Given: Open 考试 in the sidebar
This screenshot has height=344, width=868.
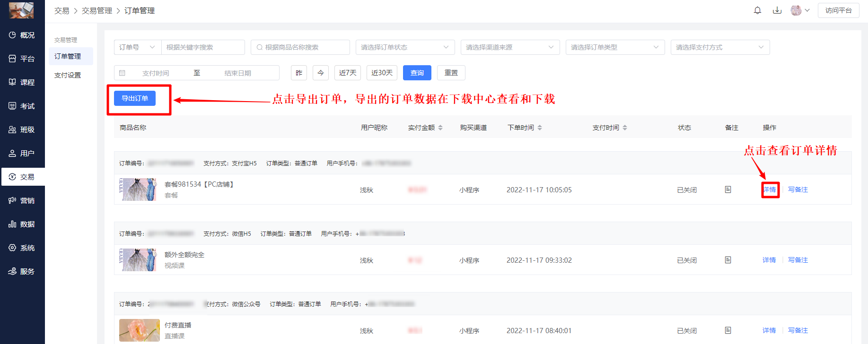Looking at the screenshot, I should [x=22, y=106].
